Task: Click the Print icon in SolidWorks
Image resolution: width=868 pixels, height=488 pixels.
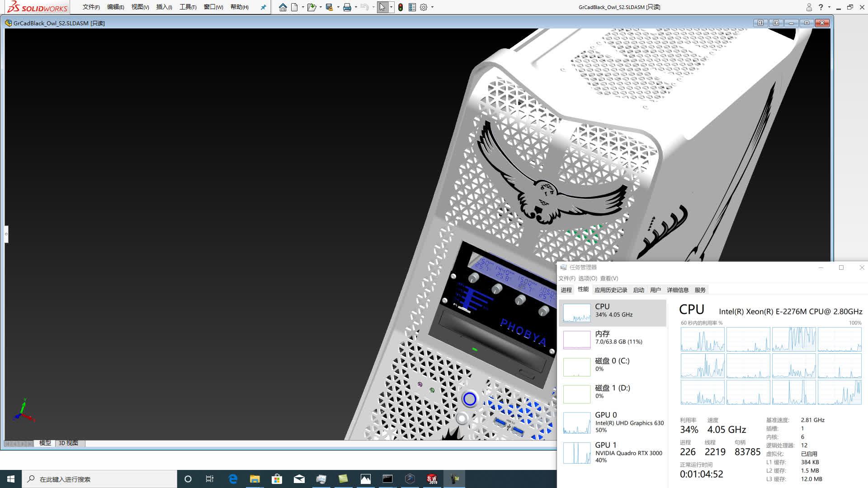Action: [x=347, y=7]
